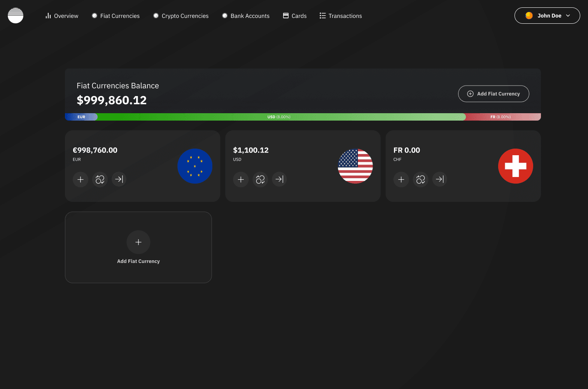Go to Fiat Currencies page

pos(116,16)
